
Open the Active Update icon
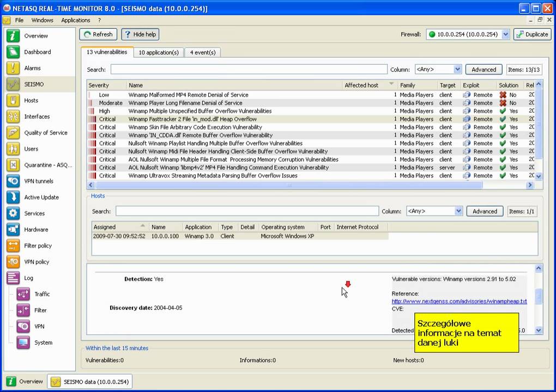(x=13, y=197)
